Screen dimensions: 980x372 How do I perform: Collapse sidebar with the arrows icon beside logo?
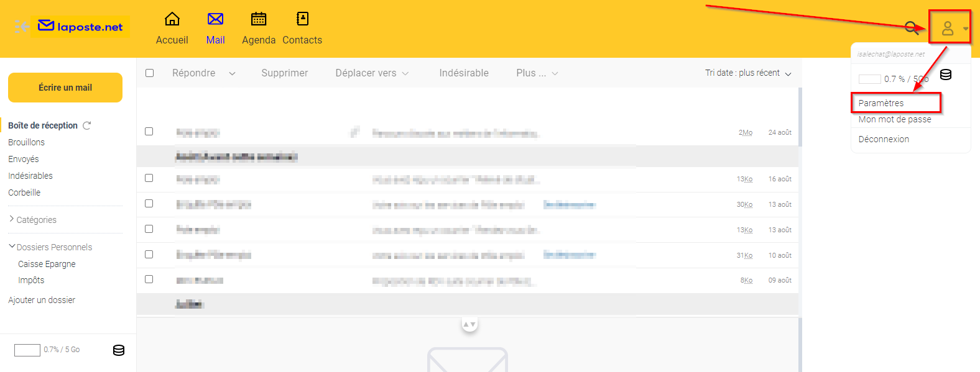(21, 27)
